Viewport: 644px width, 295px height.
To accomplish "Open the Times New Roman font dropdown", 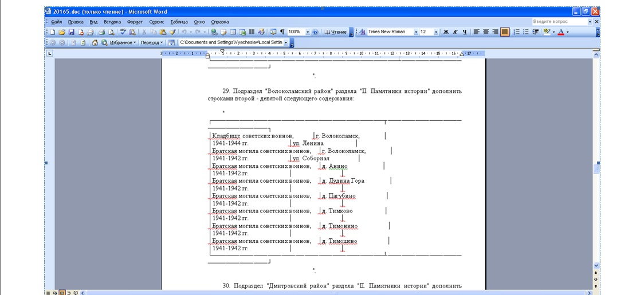I will pos(416,32).
